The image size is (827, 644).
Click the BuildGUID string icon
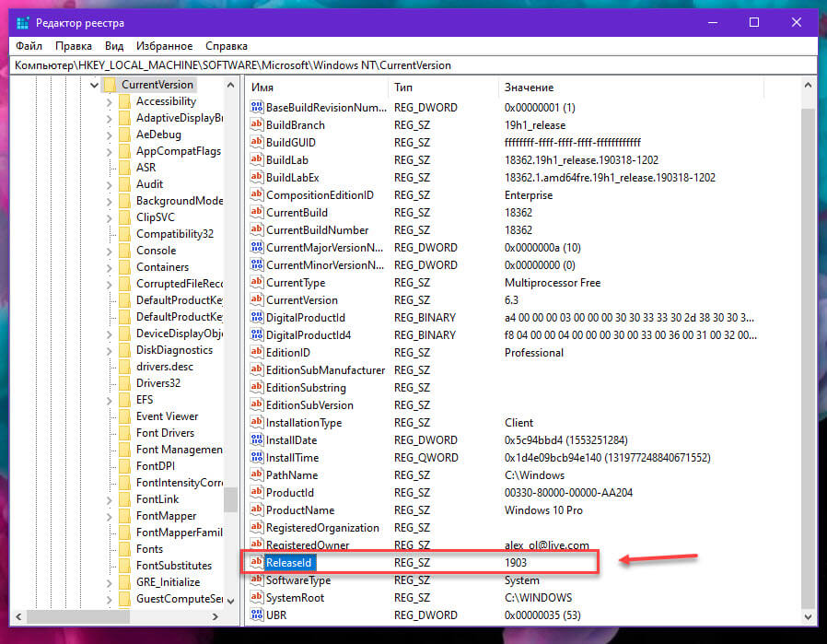tap(256, 142)
